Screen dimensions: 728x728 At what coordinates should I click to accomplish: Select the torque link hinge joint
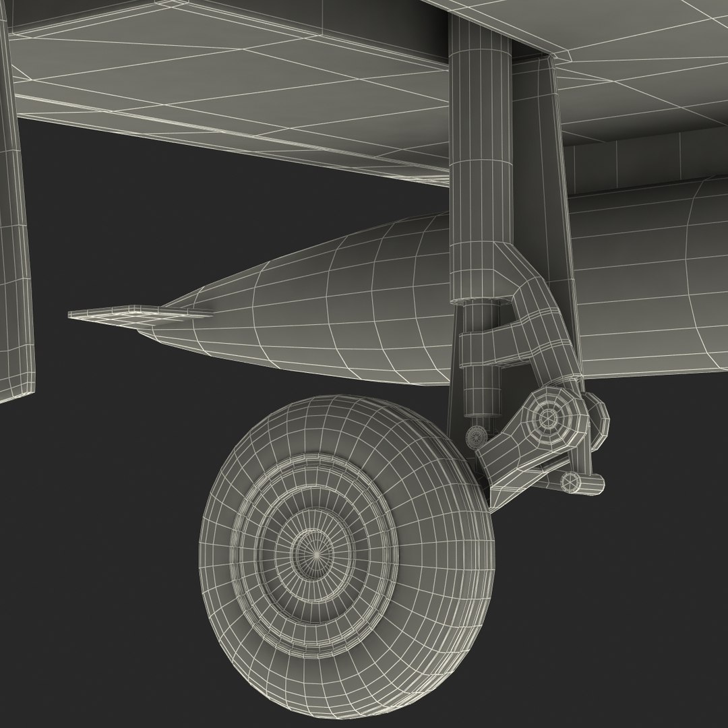[549, 419]
